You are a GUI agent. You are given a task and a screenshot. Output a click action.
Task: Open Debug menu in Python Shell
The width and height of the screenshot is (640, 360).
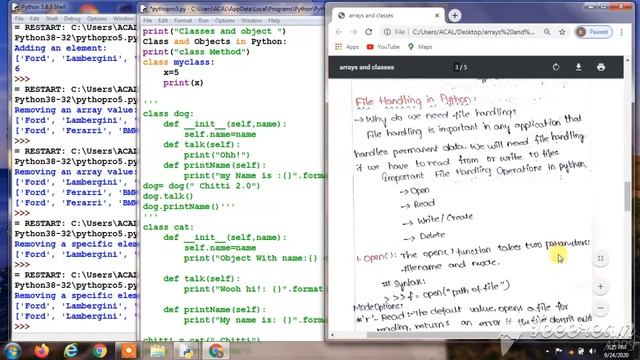point(72,19)
